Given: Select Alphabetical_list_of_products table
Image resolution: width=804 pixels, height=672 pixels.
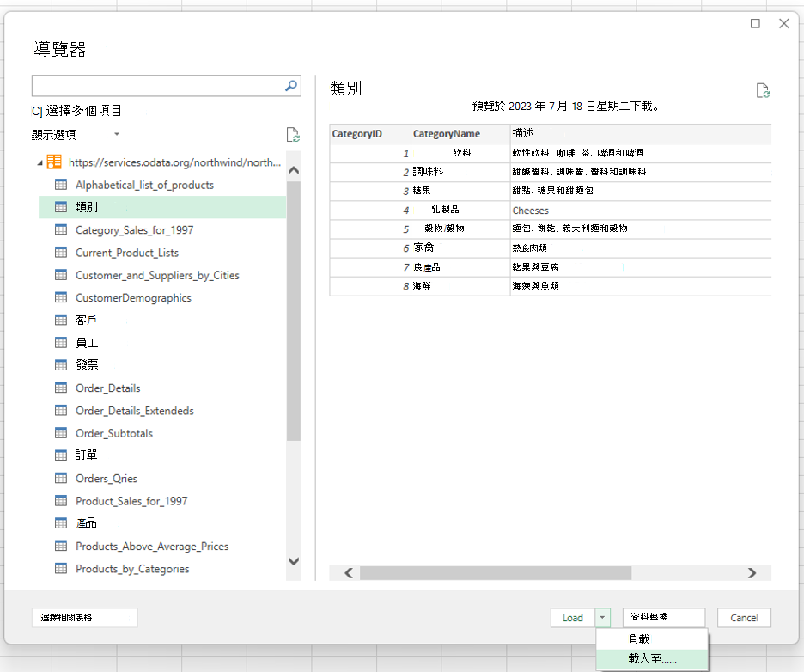Looking at the screenshot, I should [144, 185].
